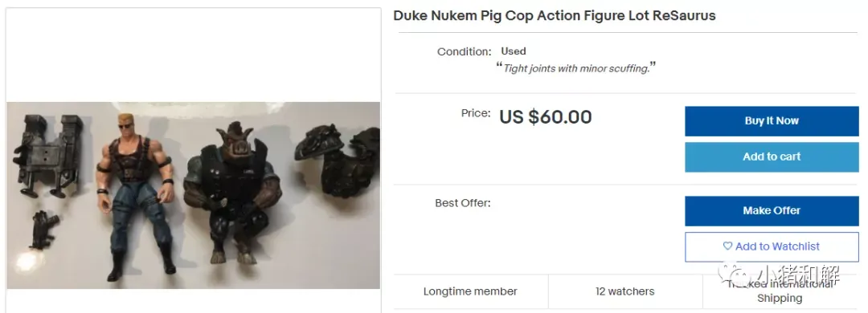Click the Buy It Now button
The width and height of the screenshot is (868, 313).
click(x=771, y=121)
